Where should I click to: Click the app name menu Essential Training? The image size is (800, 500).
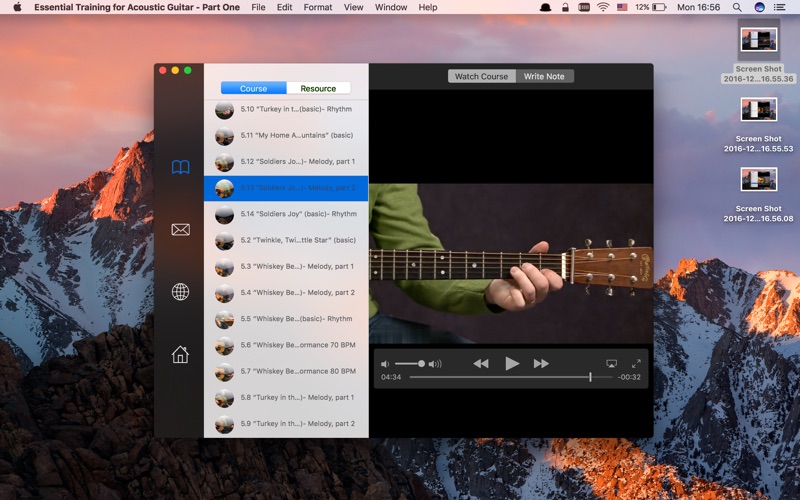click(137, 7)
